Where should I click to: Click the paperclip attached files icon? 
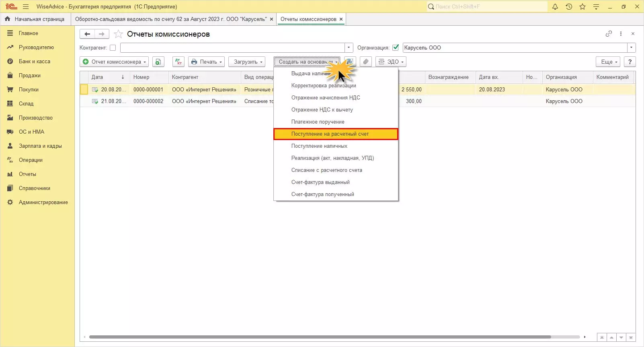point(365,62)
